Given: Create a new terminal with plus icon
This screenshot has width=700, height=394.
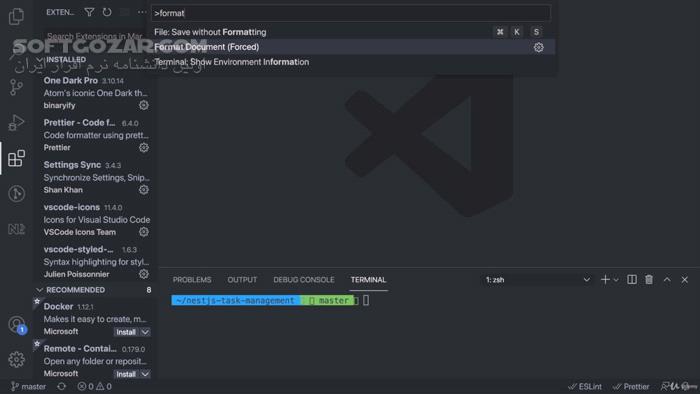Looking at the screenshot, I should 605,280.
